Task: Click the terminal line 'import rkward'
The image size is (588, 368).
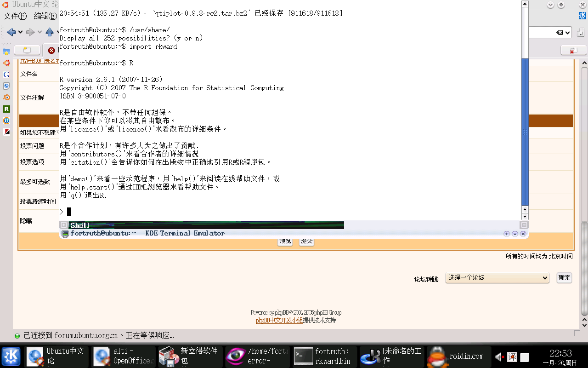Action: [153, 46]
